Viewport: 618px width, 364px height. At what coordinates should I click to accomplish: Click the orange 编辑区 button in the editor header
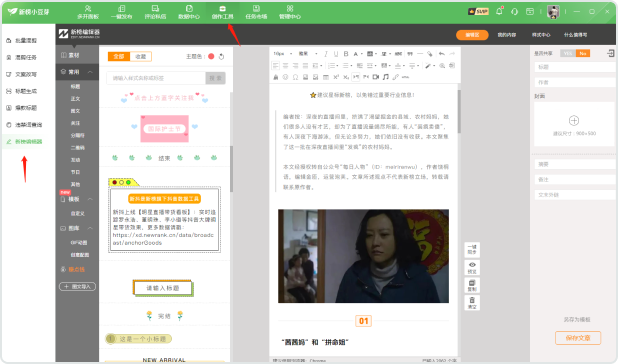[x=472, y=35]
